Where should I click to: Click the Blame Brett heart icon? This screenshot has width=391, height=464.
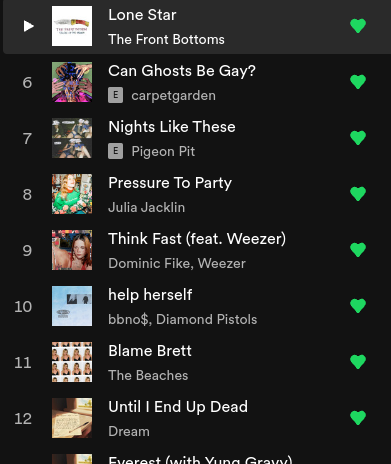(358, 362)
